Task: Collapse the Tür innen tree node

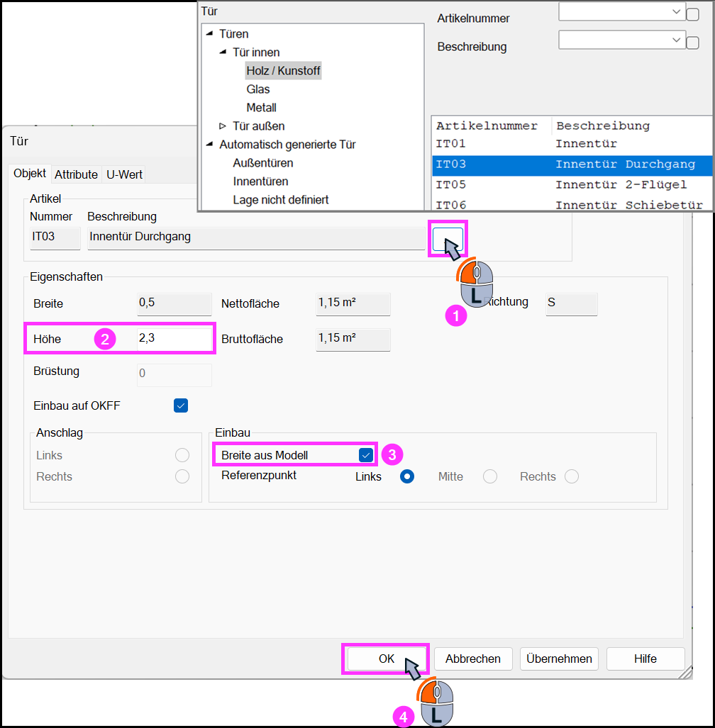Action: click(223, 52)
